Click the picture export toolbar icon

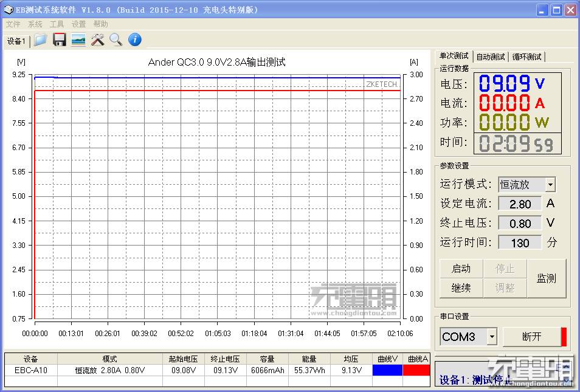[x=78, y=40]
